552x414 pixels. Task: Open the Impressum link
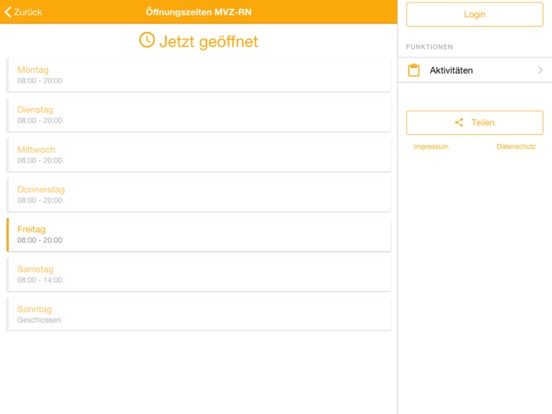[431, 146]
